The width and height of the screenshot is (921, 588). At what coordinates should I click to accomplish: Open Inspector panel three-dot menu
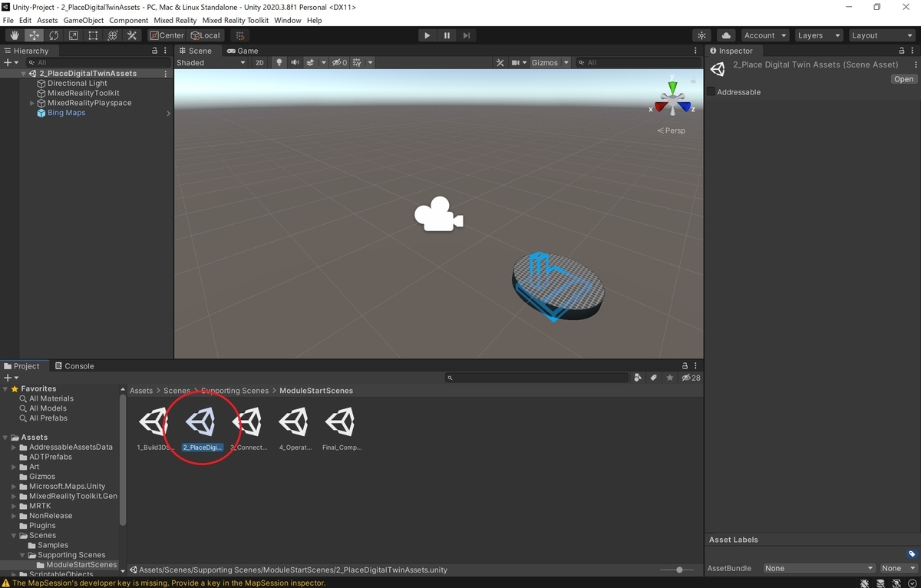pyautogui.click(x=914, y=51)
